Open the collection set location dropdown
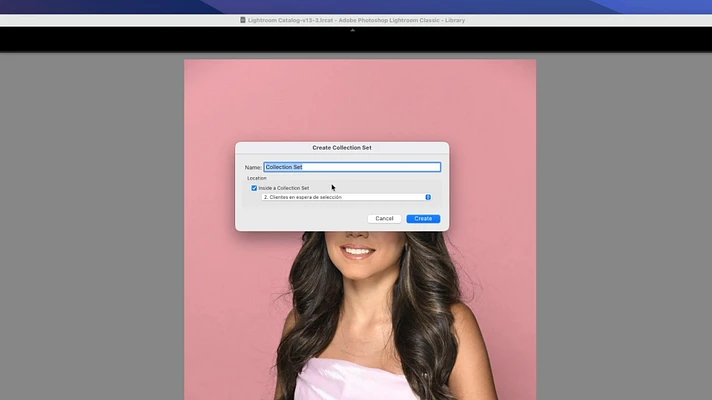The height and width of the screenshot is (400, 712). tap(346, 197)
